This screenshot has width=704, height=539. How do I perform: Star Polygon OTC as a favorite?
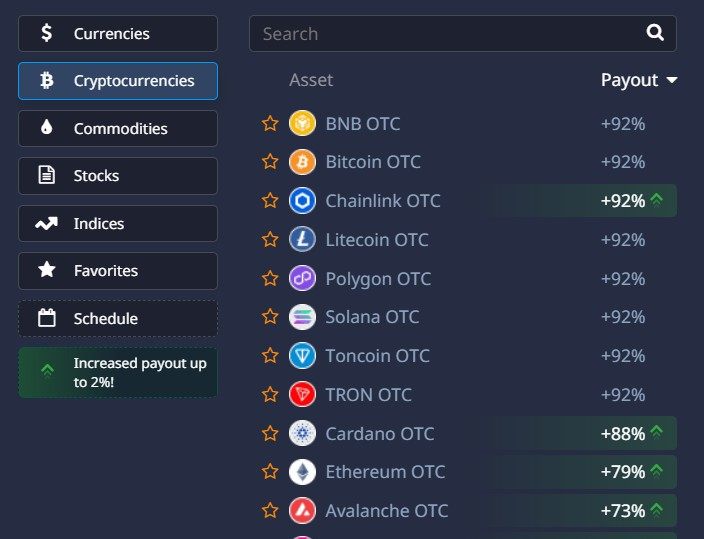270,278
